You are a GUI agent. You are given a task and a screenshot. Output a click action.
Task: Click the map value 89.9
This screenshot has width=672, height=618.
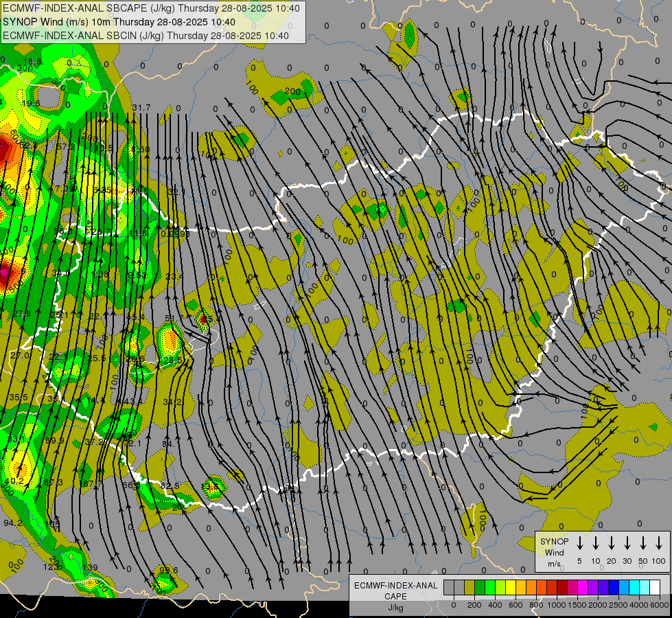[54, 440]
